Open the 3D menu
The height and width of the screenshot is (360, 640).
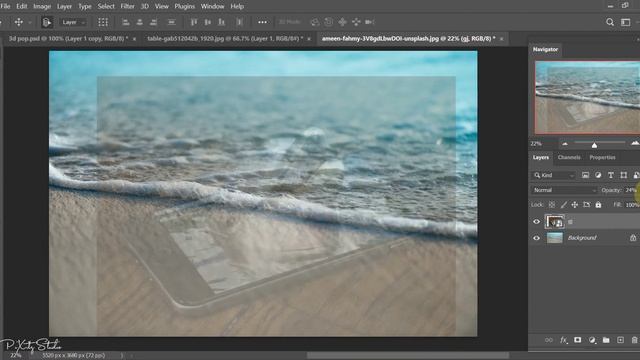tap(144, 7)
